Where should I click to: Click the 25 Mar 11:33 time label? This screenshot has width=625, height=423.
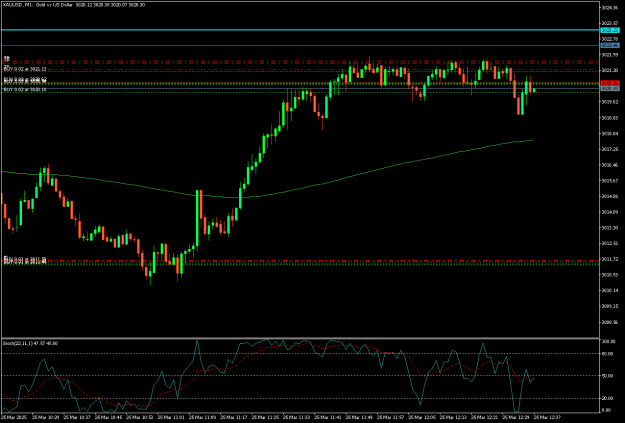click(297, 417)
